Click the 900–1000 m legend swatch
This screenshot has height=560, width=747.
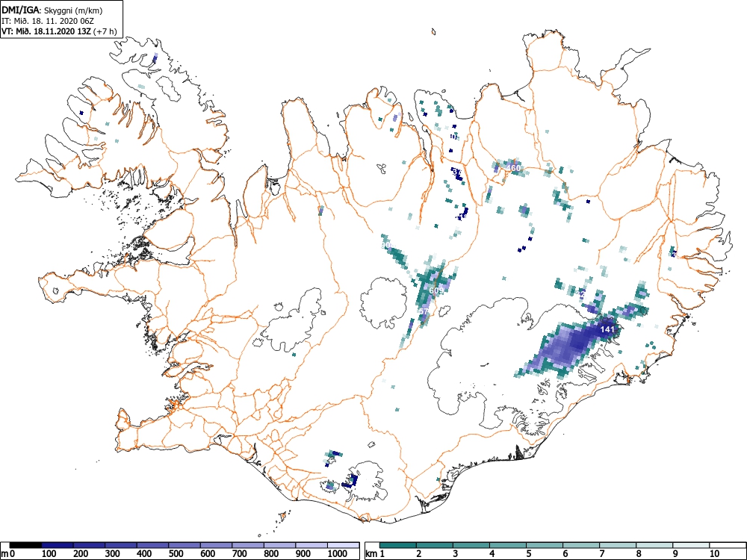coord(311,545)
